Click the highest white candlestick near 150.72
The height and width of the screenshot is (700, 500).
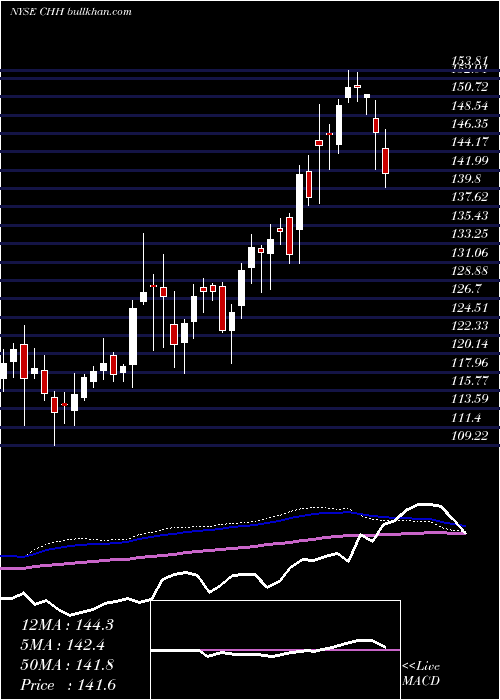[348, 92]
